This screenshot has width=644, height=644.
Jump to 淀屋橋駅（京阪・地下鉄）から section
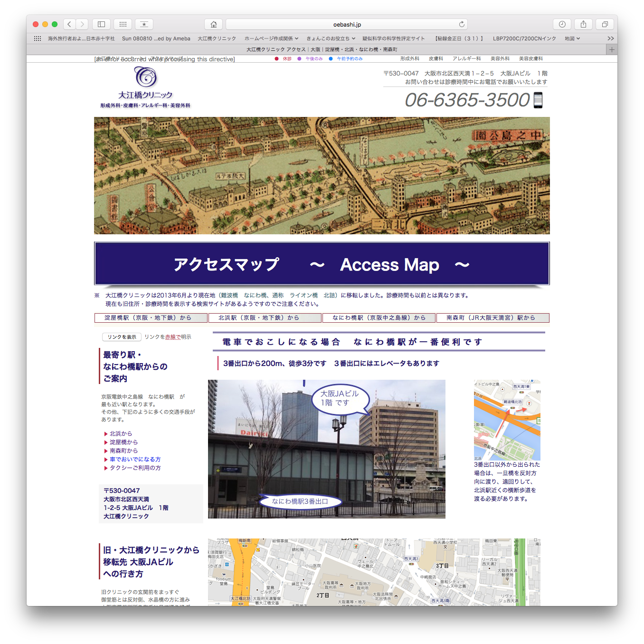[x=151, y=318]
